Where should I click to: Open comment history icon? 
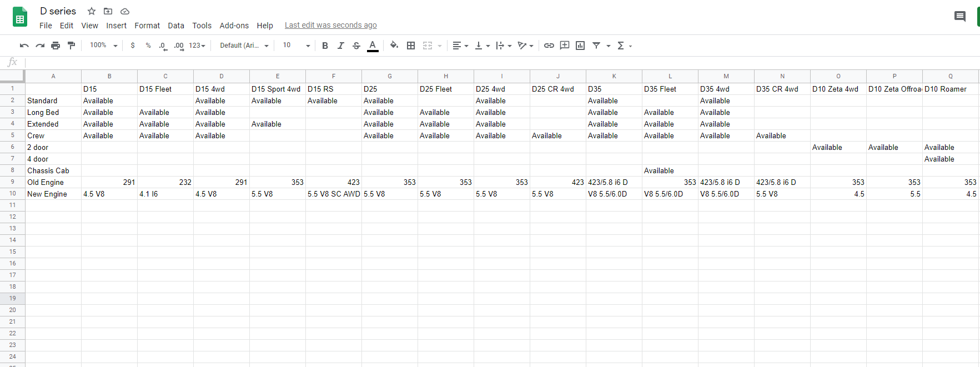960,17
